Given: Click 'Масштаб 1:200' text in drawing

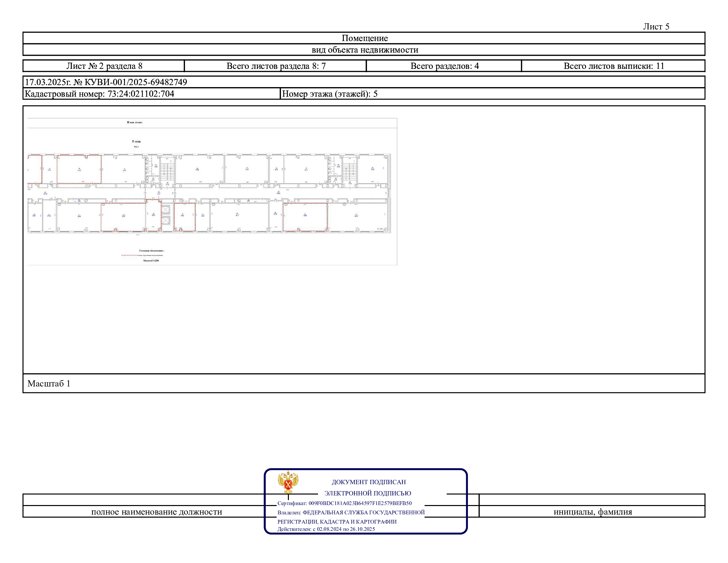Looking at the screenshot, I should pyautogui.click(x=151, y=261).
